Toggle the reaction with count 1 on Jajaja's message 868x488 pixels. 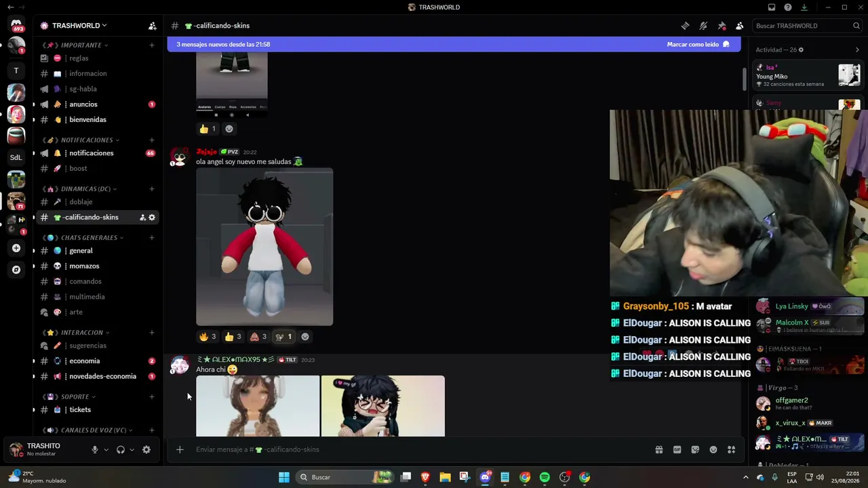pos(283,337)
